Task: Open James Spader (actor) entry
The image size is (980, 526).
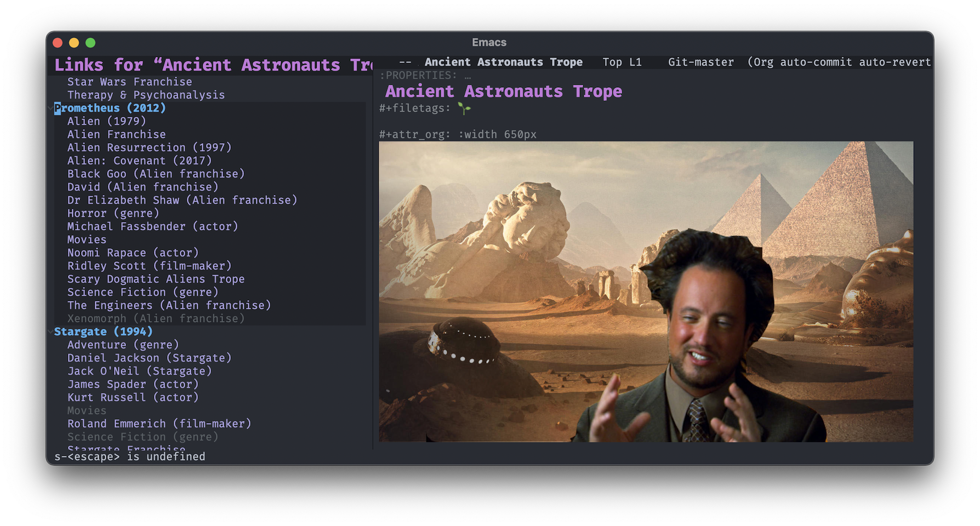Action: pyautogui.click(x=133, y=384)
